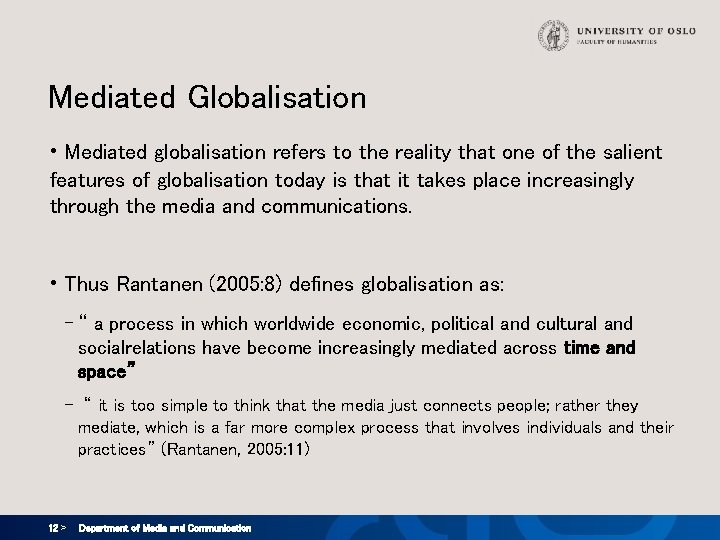Click the bold word 'space'
Screen dimensions: 720x540
pos(102,372)
